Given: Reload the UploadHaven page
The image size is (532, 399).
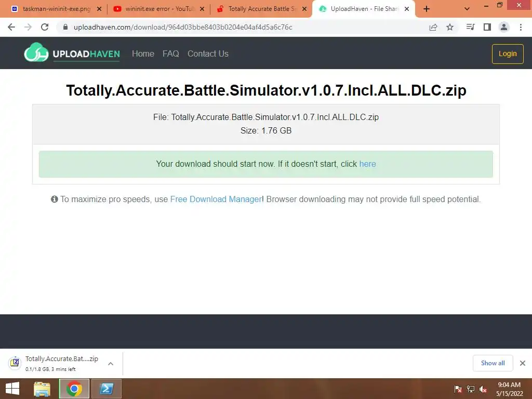Looking at the screenshot, I should 45,27.
